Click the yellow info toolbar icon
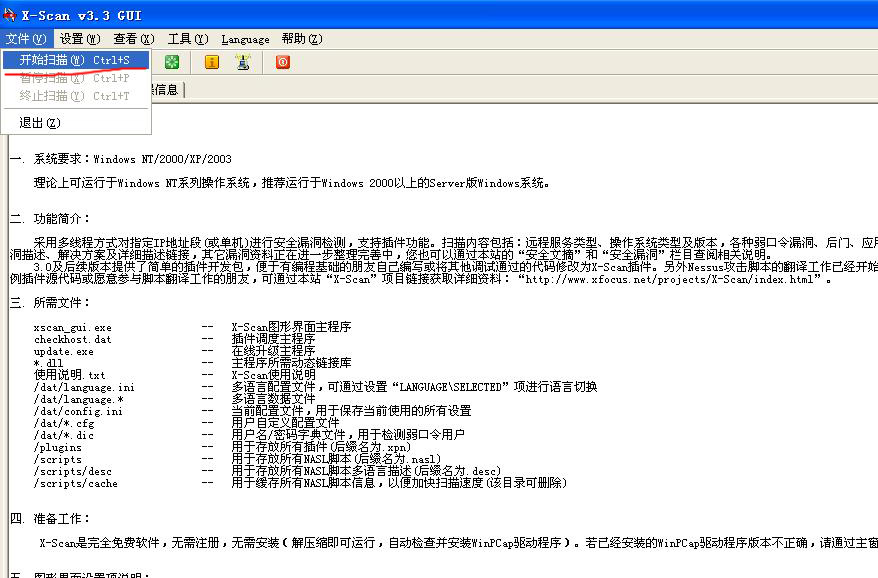878x578 pixels. [212, 62]
